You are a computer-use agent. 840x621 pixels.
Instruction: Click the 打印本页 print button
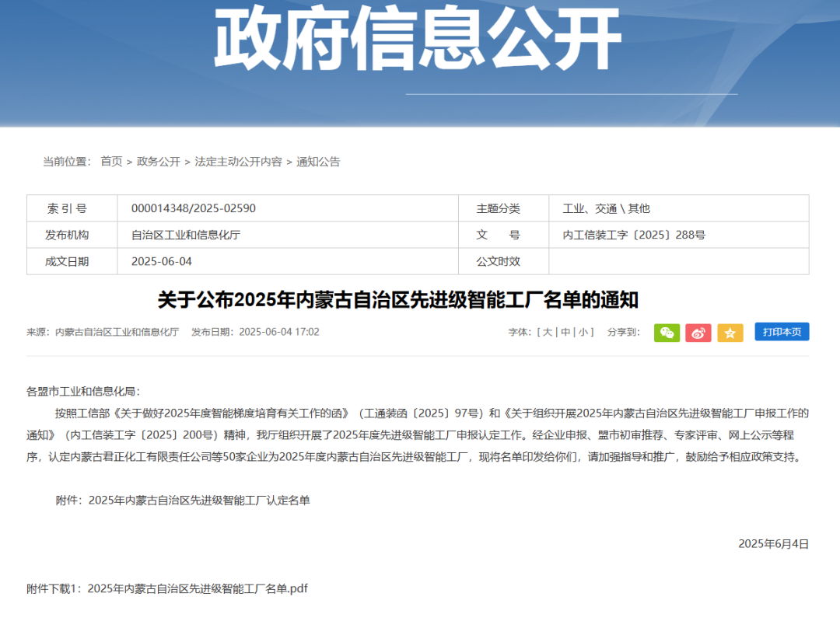[781, 332]
